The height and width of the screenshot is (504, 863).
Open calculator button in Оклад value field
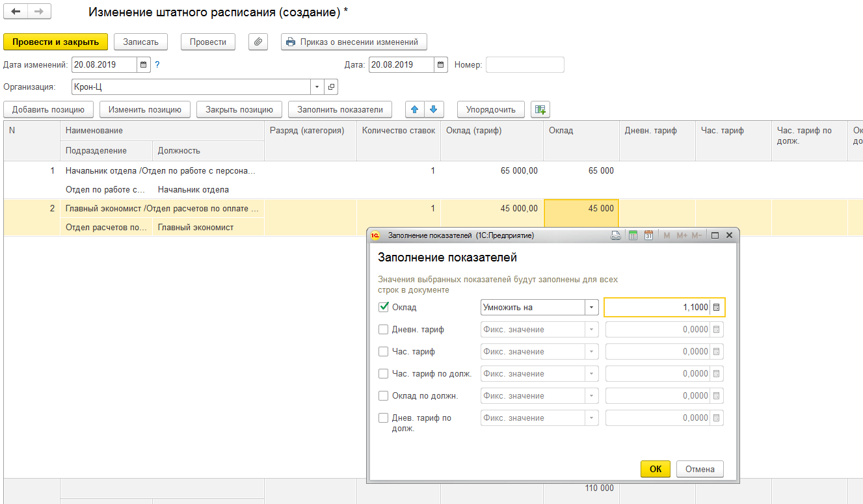point(716,307)
